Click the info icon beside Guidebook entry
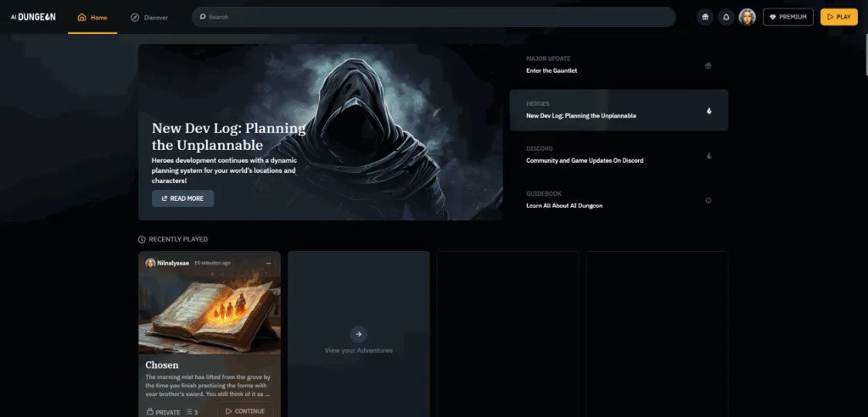 tap(708, 201)
